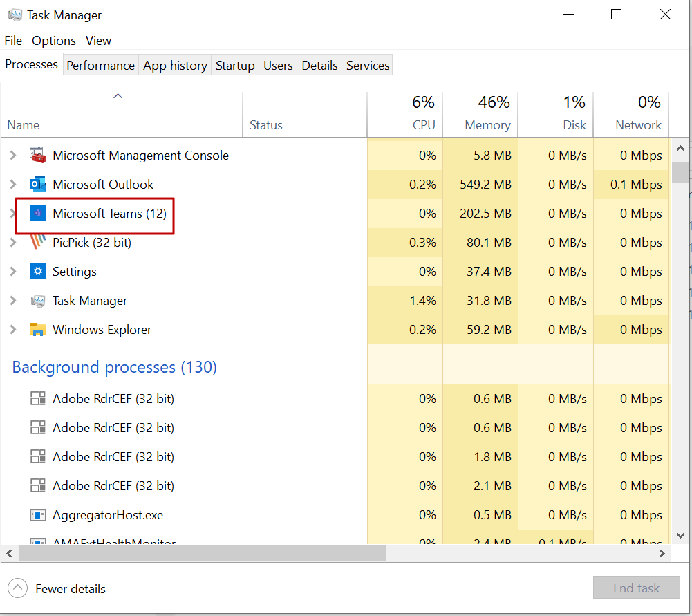Click the Windows Explorer folder icon
The width and height of the screenshot is (692, 616).
[38, 330]
